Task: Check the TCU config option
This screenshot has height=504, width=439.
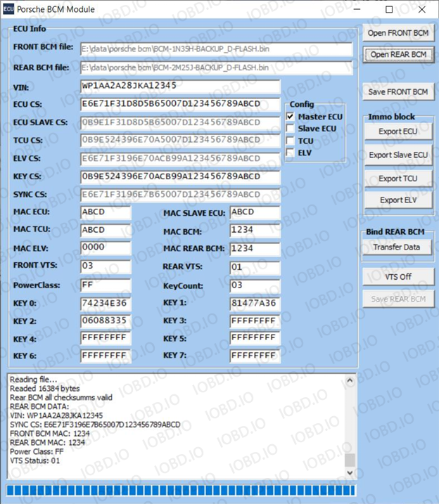Action: (290, 141)
